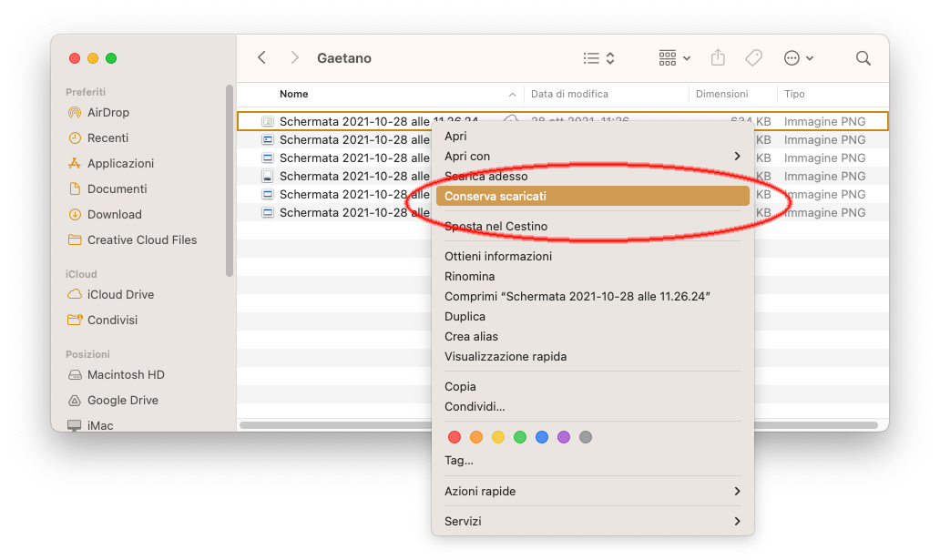Open AirDrop in sidebar
This screenshot has width=940, height=560.
(x=99, y=113)
